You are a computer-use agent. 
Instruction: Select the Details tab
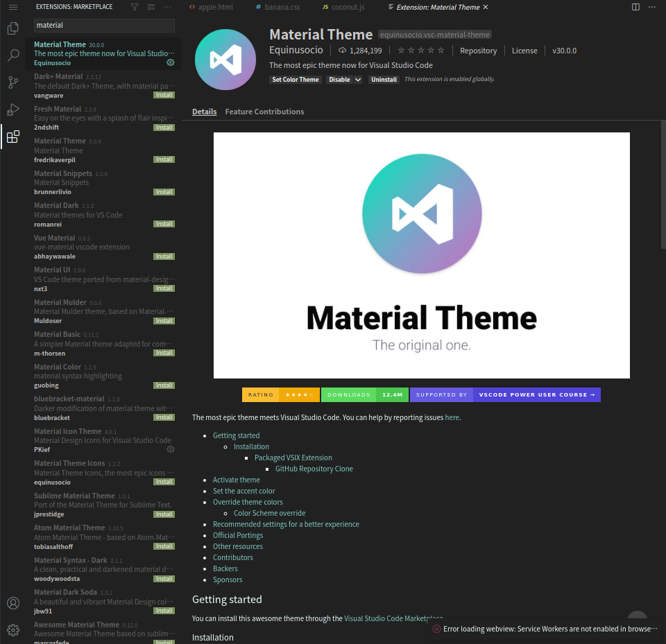[204, 112]
